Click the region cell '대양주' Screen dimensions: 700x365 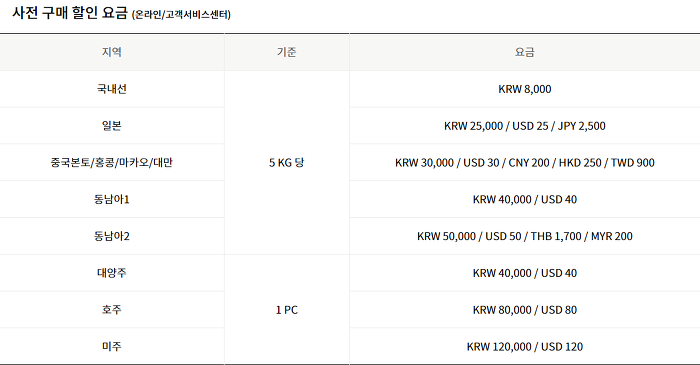[112, 273]
